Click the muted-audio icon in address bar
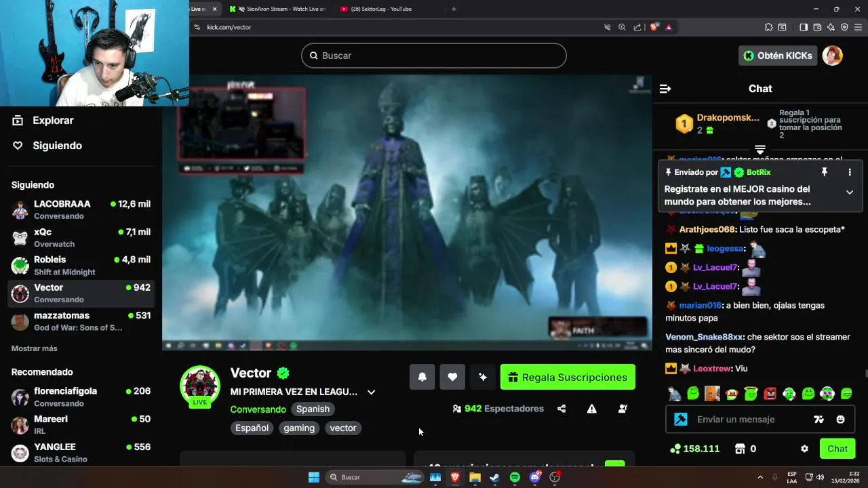 point(607,27)
